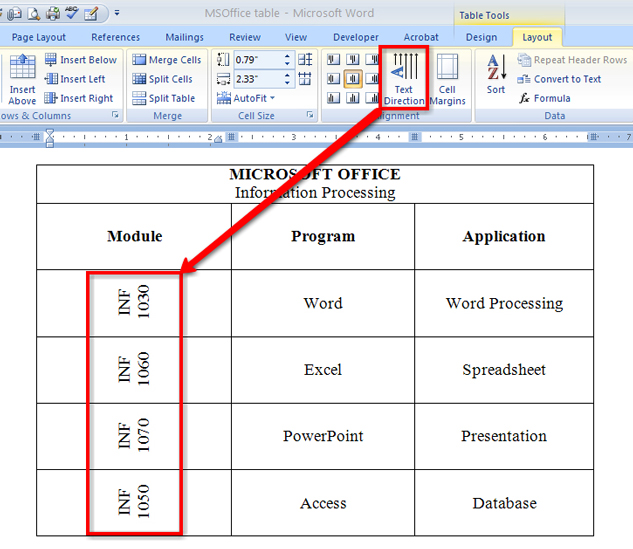633x549 pixels.
Task: Toggle Align Top Center cell alignment
Action: pyautogui.click(x=353, y=60)
